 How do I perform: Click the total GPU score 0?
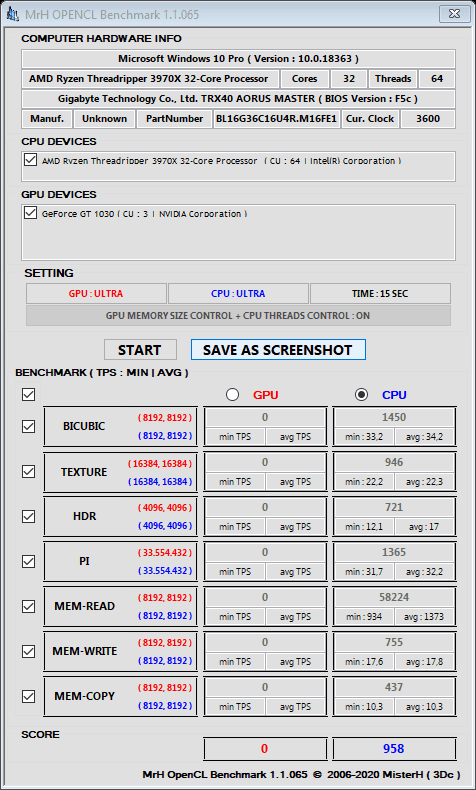265,749
